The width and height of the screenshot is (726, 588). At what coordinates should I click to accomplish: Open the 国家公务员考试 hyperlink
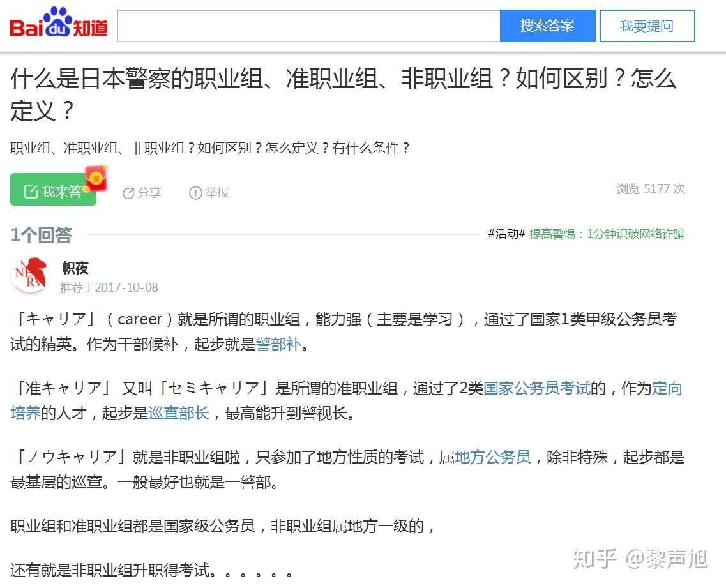click(536, 388)
